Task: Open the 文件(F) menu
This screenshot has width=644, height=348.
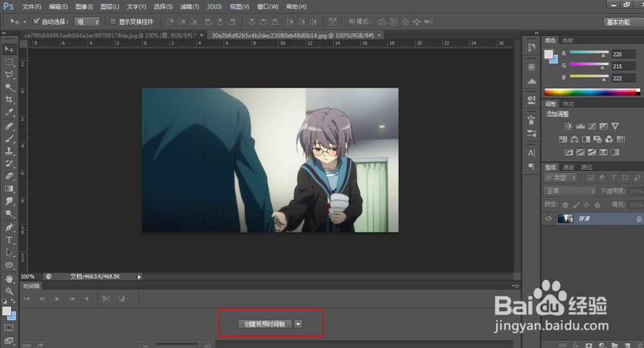Action: [x=32, y=7]
